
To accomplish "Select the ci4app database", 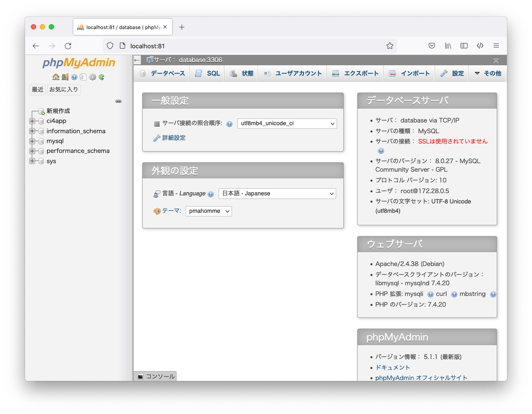I will (x=56, y=121).
